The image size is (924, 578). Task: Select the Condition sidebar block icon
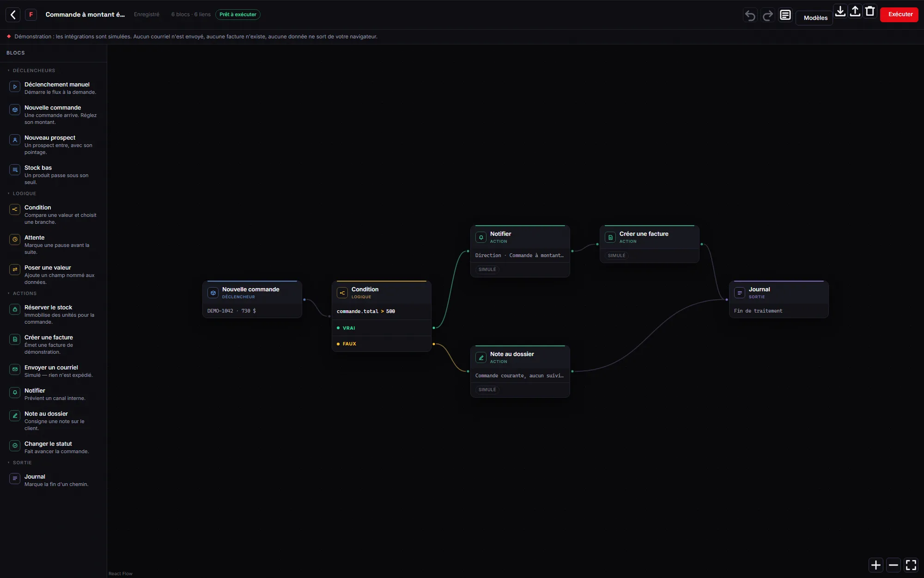(x=15, y=209)
